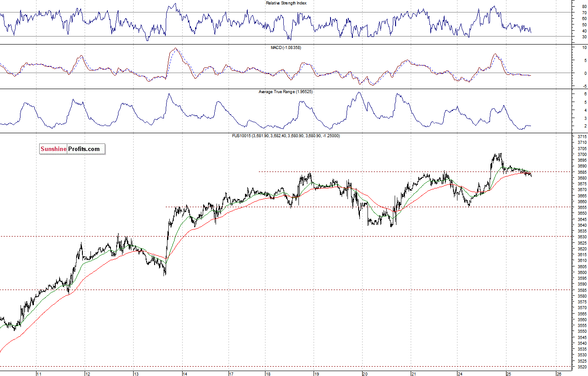Screen dimensions: 588x376
Task: Click the MACD (-1.08358) indicator label
Action: point(286,47)
